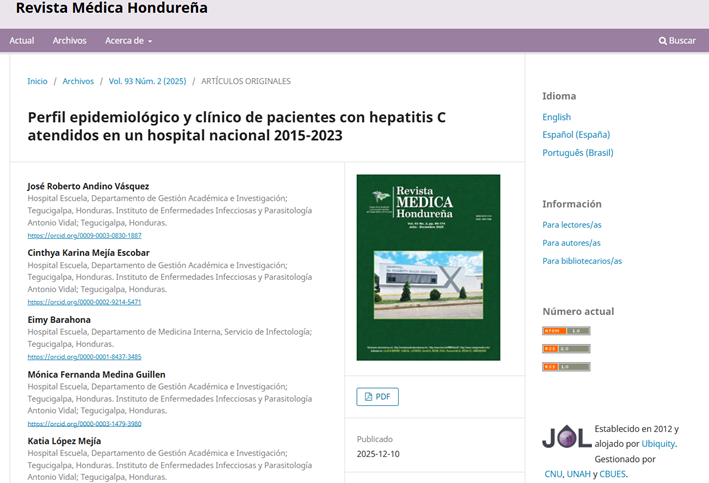Open José Roberto Andino Vásquez's ORCID link

coord(84,236)
